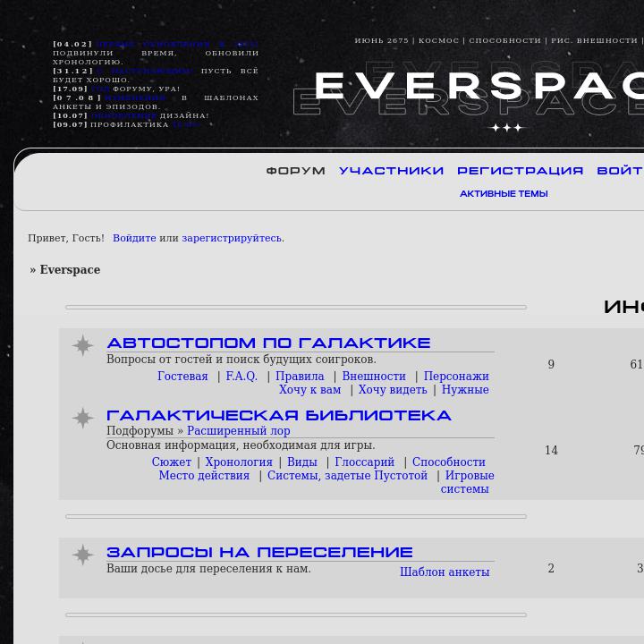The width and height of the screenshot is (644, 644).
Task: Click КОСМОС in the header bar
Action: (x=438, y=40)
